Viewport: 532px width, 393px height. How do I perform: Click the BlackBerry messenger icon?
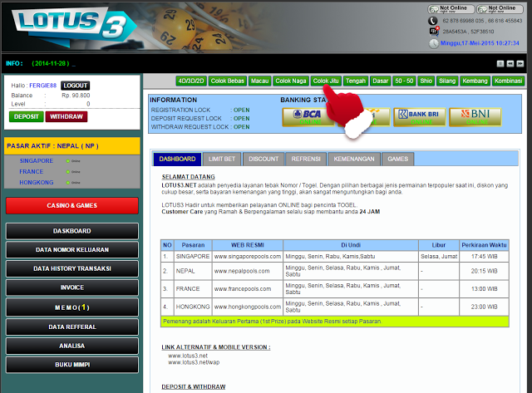coord(434,32)
